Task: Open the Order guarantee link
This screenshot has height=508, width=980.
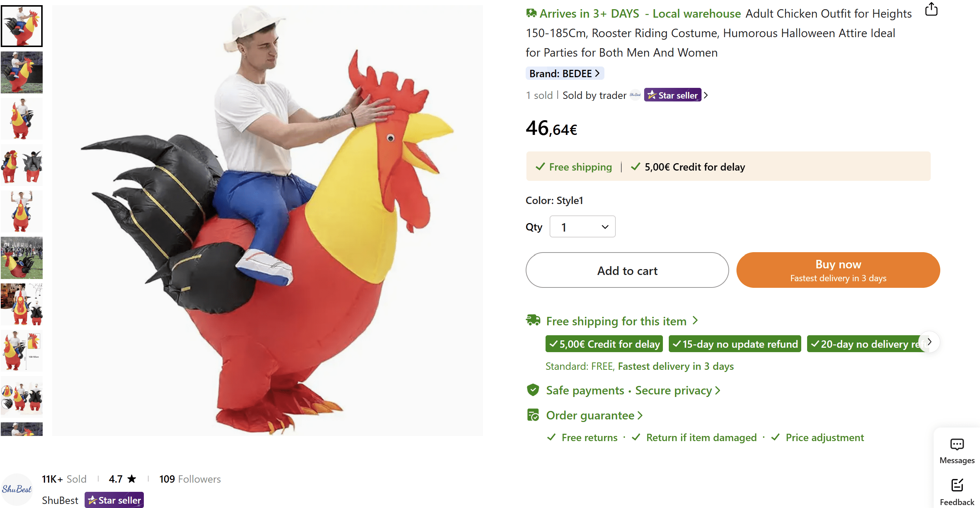Action: pyautogui.click(x=594, y=416)
